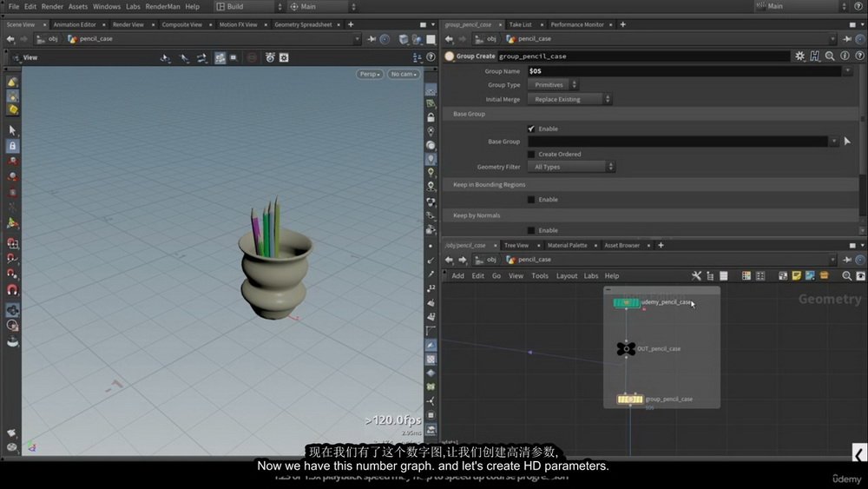
Task: Open network editor Layout menu
Action: point(566,276)
